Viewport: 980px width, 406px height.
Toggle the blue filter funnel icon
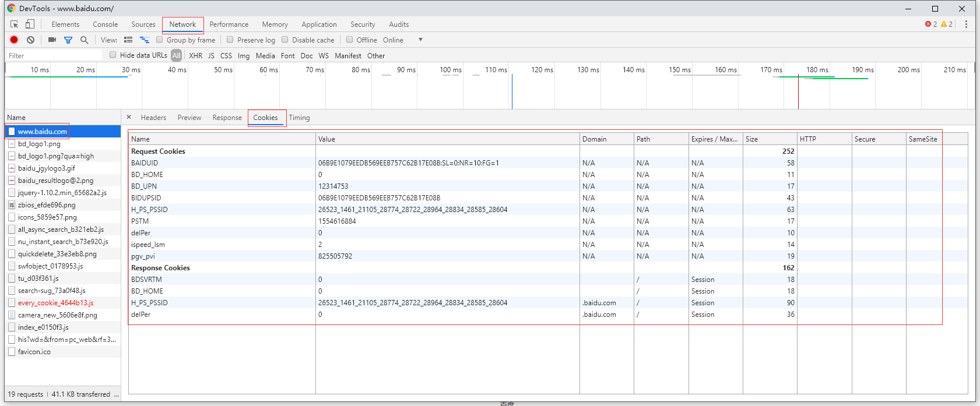click(x=68, y=40)
